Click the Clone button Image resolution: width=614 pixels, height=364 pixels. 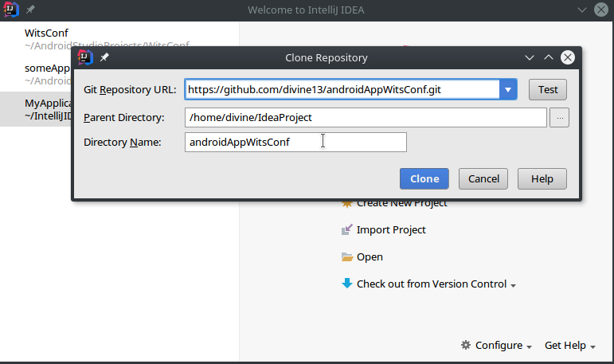[x=424, y=179]
